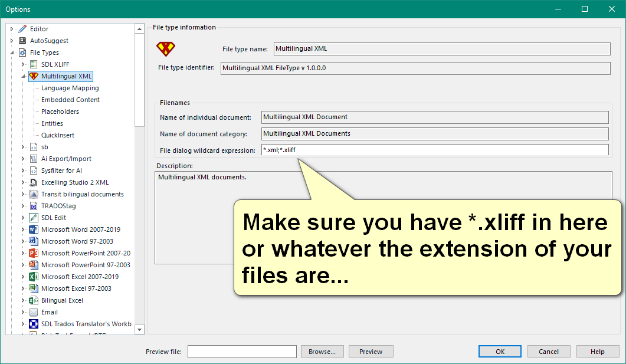Click the Microsoft Word 2007-2019 icon

click(34, 229)
